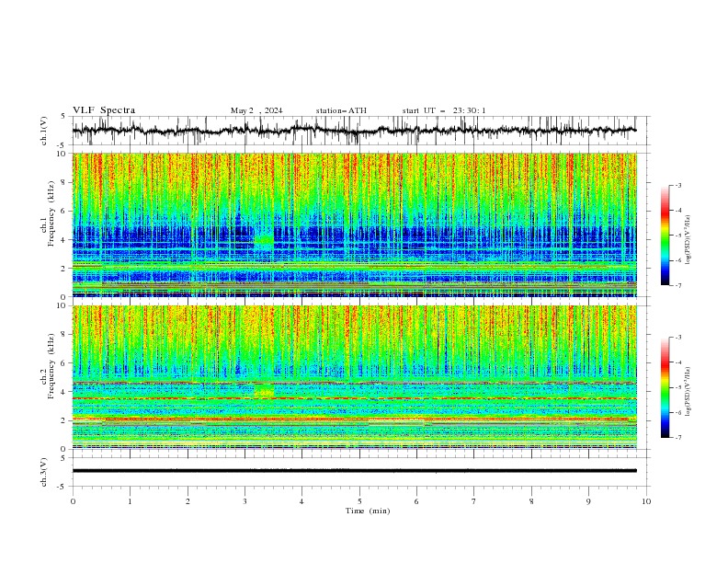Click the "8" kHz tick of ch.1 spectrogram
Image resolution: width=728 pixels, height=563 pixels.
coord(64,182)
